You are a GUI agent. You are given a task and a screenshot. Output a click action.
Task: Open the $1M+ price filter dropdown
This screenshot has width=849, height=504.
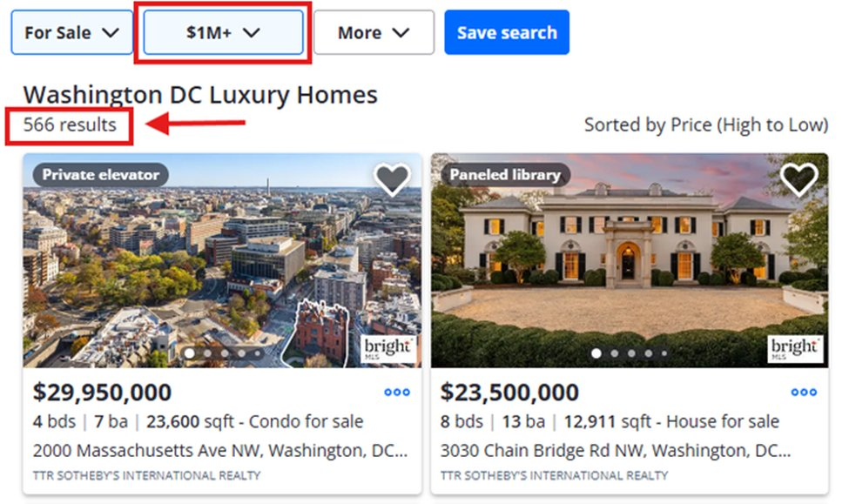pos(223,33)
